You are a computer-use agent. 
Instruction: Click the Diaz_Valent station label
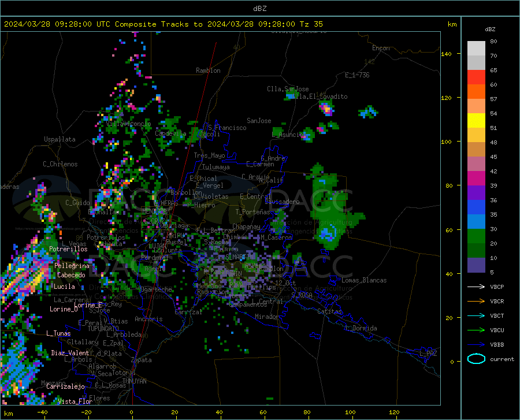(70, 353)
